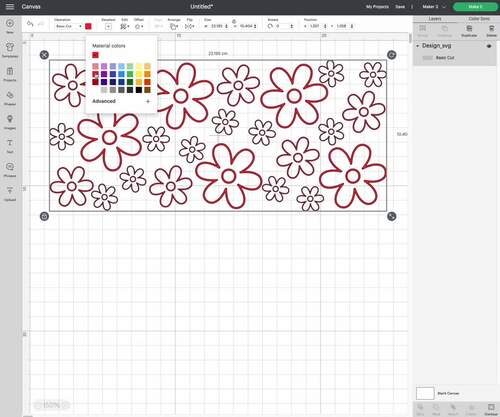The height and width of the screenshot is (417, 500).
Task: Click the Position Y input field
Action: pyautogui.click(x=341, y=26)
